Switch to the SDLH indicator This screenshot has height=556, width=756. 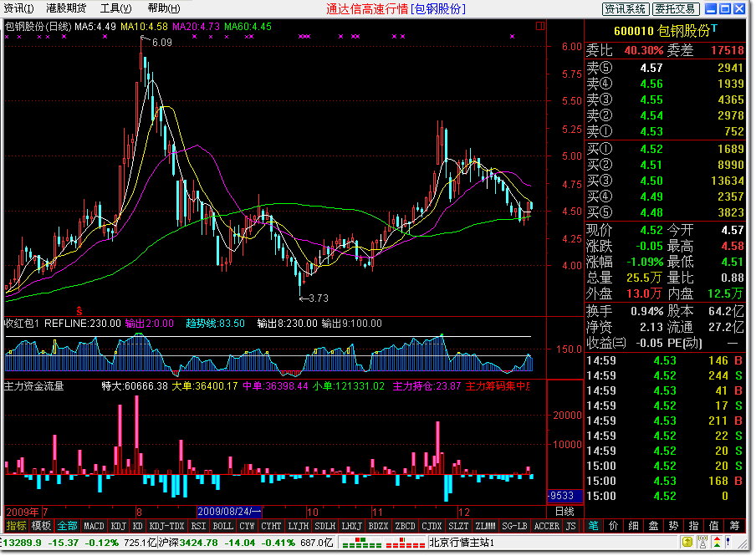point(324,526)
